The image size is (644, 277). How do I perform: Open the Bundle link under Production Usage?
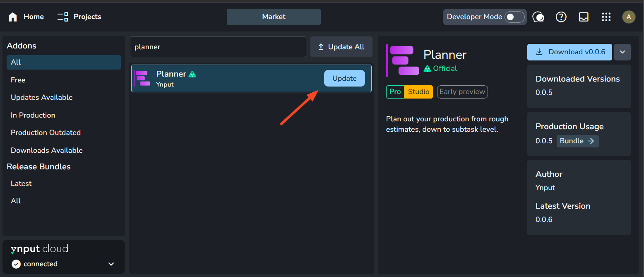[x=577, y=141]
